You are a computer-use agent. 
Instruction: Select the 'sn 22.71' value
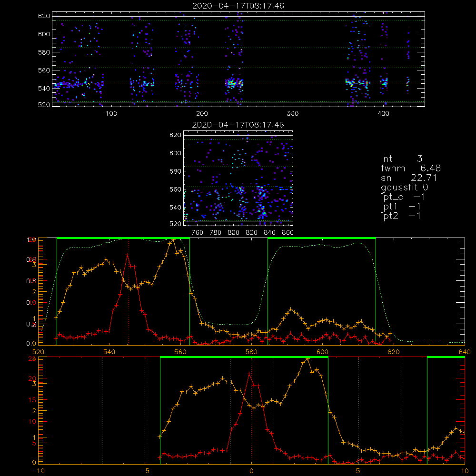409,178
